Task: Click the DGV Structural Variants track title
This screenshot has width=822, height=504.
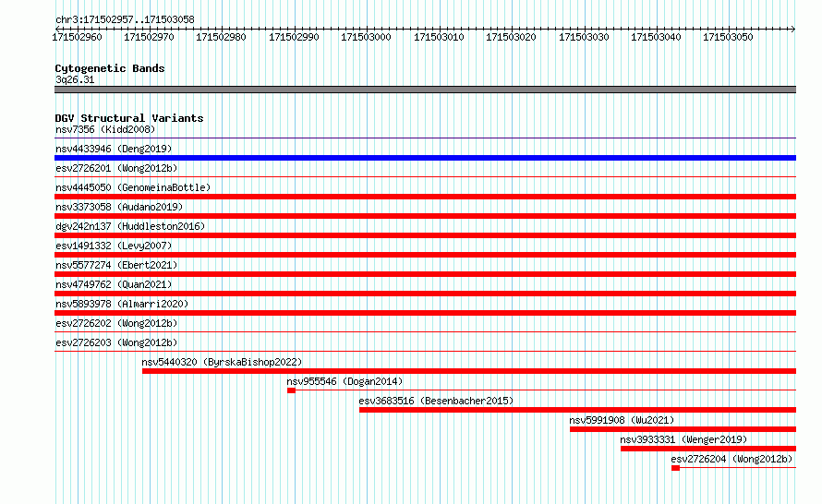Action: pyautogui.click(x=129, y=118)
